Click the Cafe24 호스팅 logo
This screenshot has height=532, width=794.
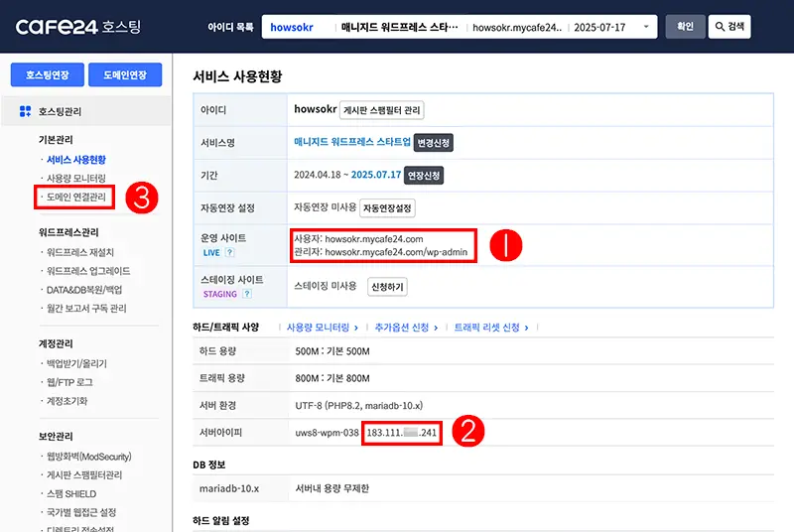point(78,27)
